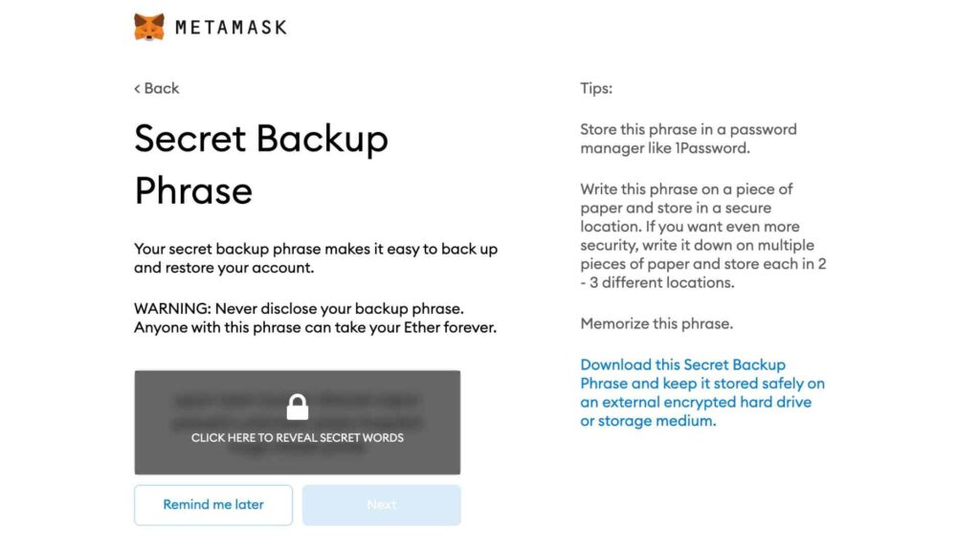Click the METAMASK wordmark text

[232, 28]
